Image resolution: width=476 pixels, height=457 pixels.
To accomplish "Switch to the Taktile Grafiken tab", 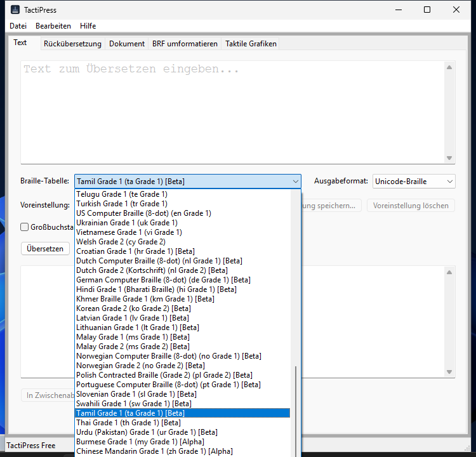I will [x=251, y=44].
